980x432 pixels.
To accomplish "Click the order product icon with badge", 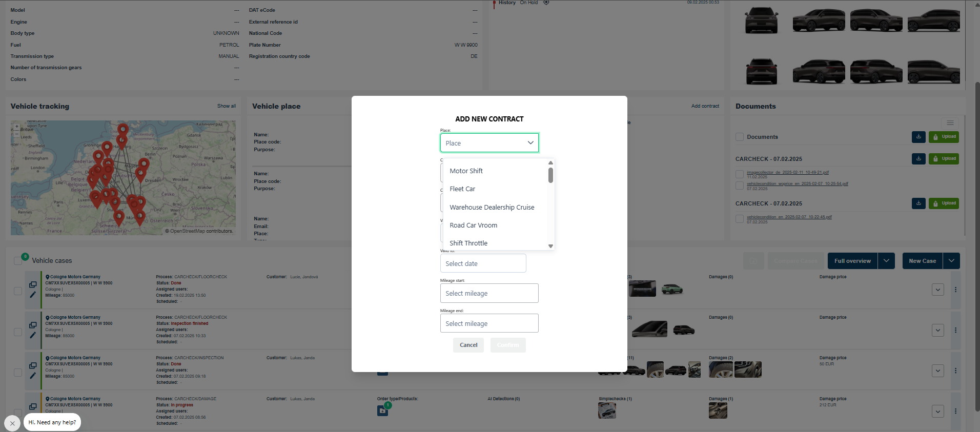I will pos(383,410).
